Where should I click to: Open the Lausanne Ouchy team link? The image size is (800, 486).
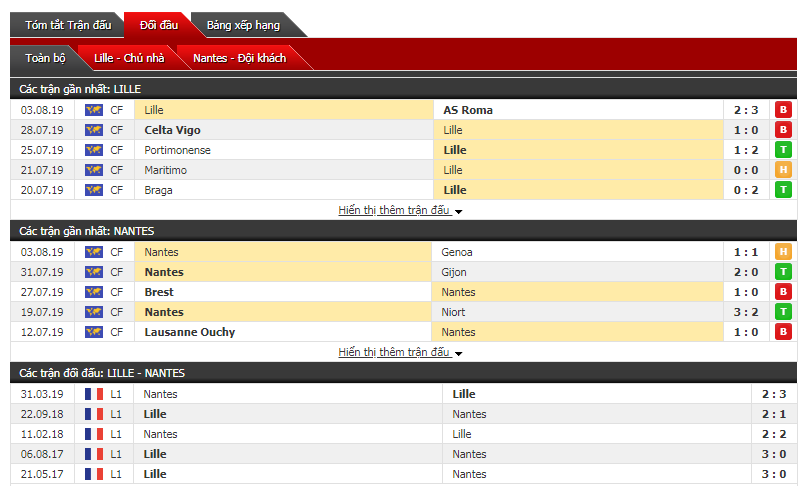(x=189, y=332)
